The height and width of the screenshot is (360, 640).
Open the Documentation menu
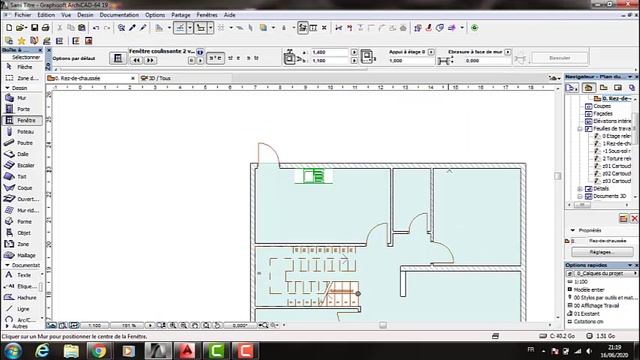pos(119,15)
